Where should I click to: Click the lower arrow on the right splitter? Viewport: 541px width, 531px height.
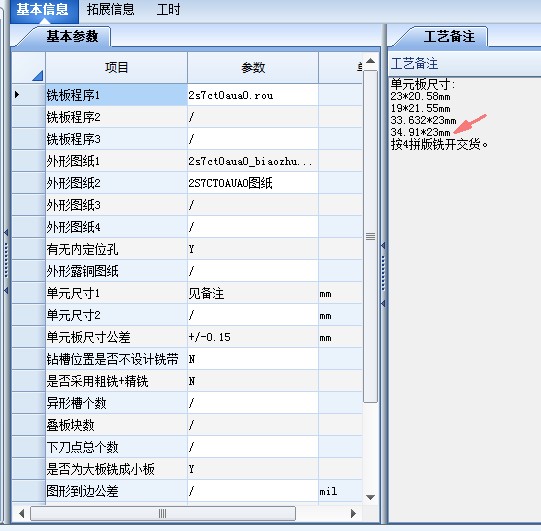click(383, 303)
